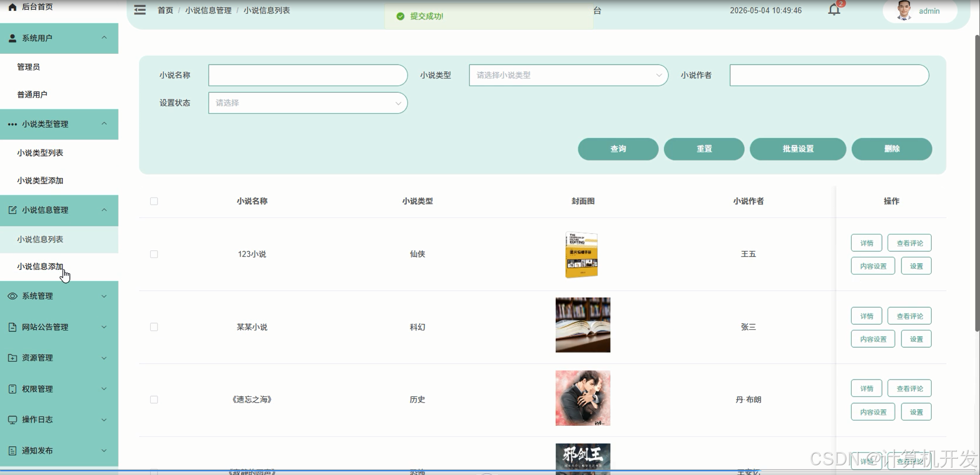Image resolution: width=980 pixels, height=475 pixels.
Task: Click the 首页 breadcrumb link
Action: [165, 10]
